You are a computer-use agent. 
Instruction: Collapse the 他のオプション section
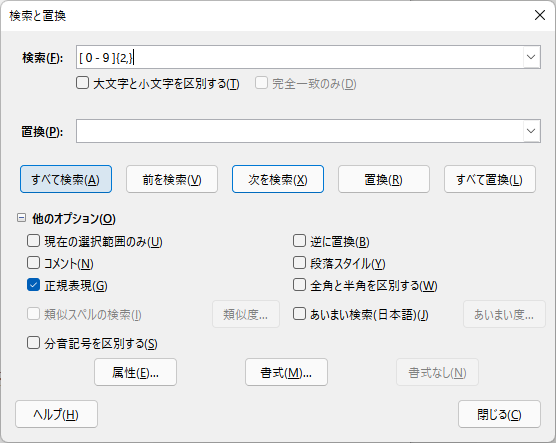click(21, 218)
